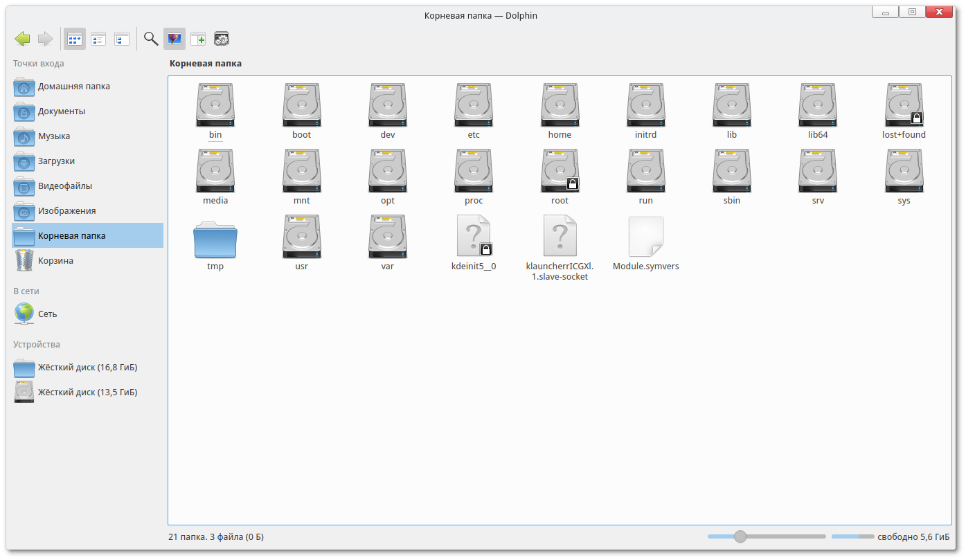Open Сеть network place

(x=87, y=314)
